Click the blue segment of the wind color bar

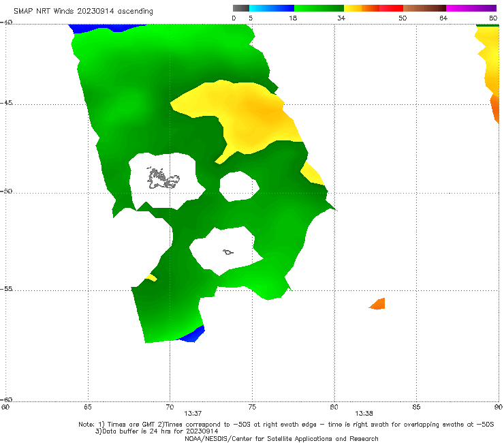tap(272, 8)
